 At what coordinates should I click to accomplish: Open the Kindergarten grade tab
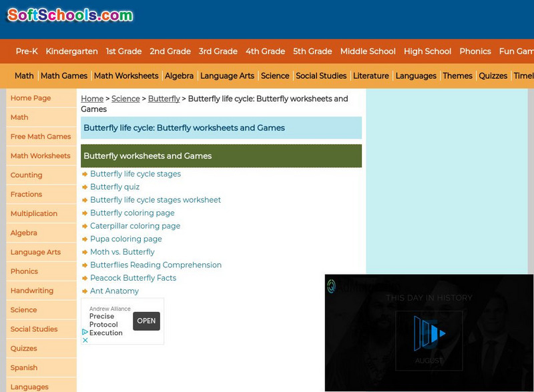click(71, 51)
